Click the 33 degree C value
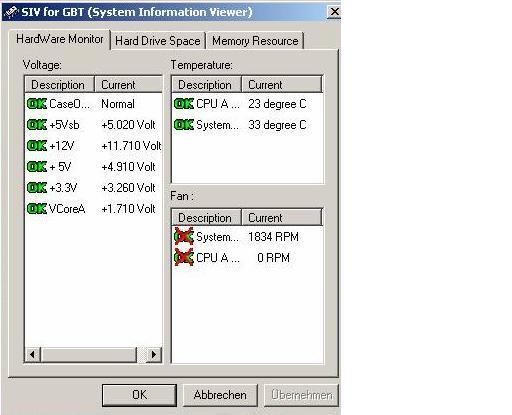This screenshot has width=512, height=415. (277, 125)
